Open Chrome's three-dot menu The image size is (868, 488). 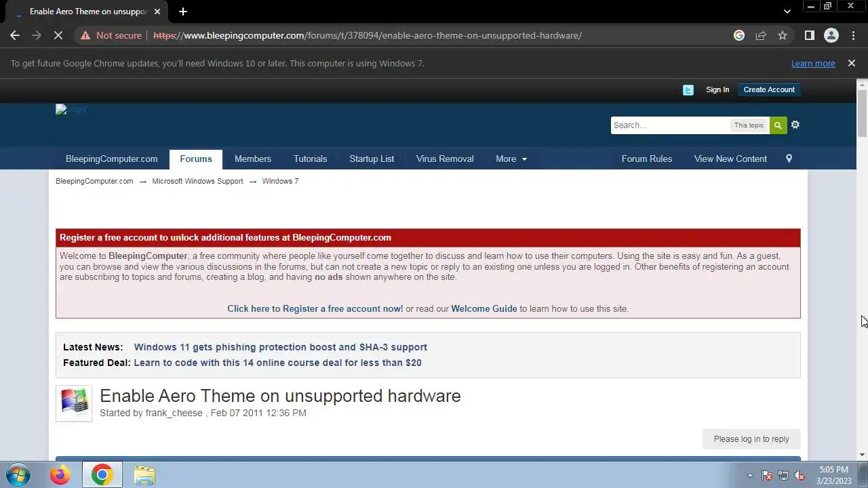coord(853,35)
